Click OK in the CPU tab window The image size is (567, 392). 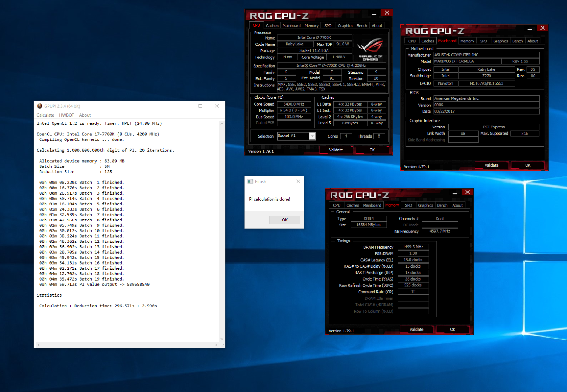pyautogui.click(x=372, y=150)
